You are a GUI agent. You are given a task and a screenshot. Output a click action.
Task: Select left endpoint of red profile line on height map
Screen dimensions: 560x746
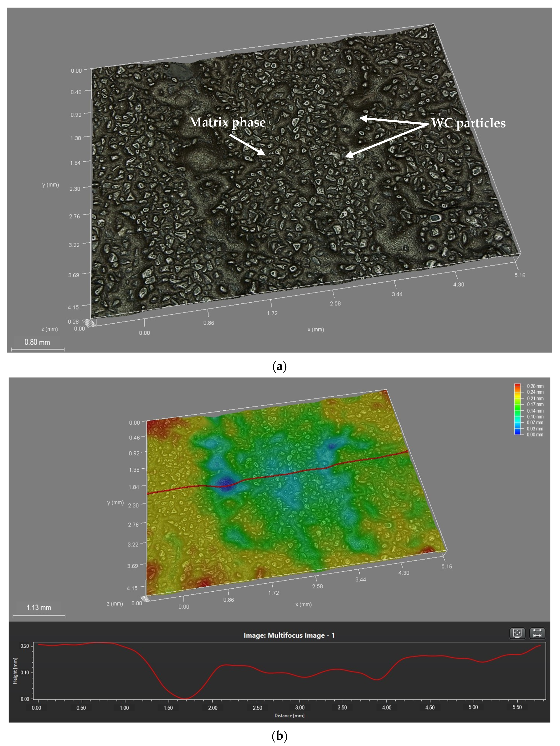(x=148, y=494)
